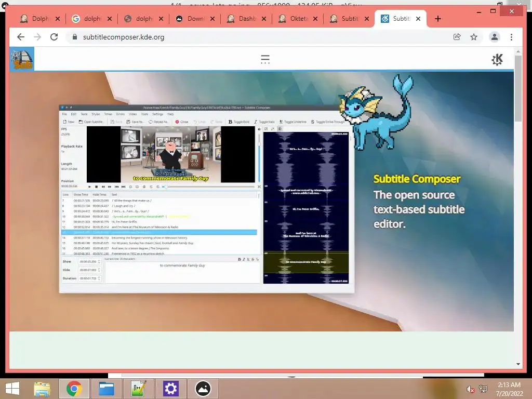
Task: Close the globe-icon dolph tab
Action: [161, 19]
